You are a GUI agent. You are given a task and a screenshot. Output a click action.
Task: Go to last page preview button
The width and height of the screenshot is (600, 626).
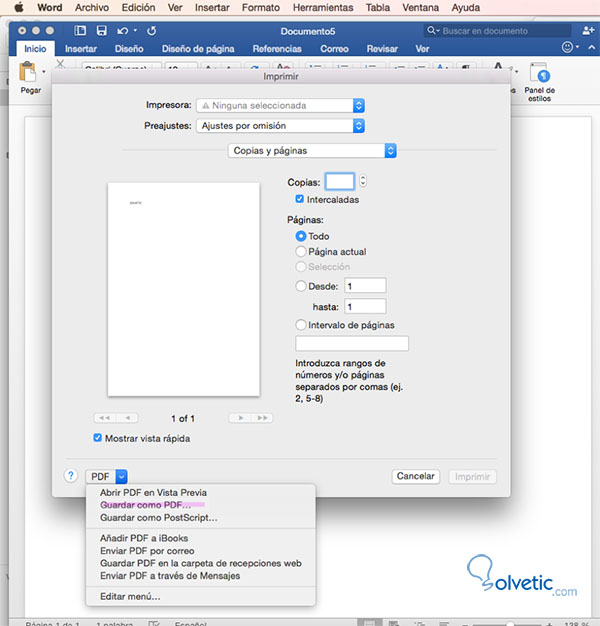pyautogui.click(x=262, y=418)
